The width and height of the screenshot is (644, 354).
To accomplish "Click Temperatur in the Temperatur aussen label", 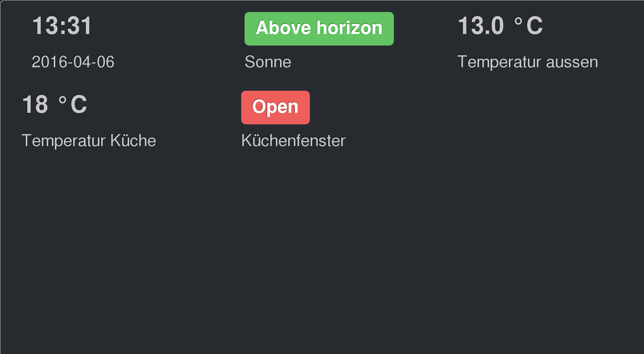I will (499, 62).
